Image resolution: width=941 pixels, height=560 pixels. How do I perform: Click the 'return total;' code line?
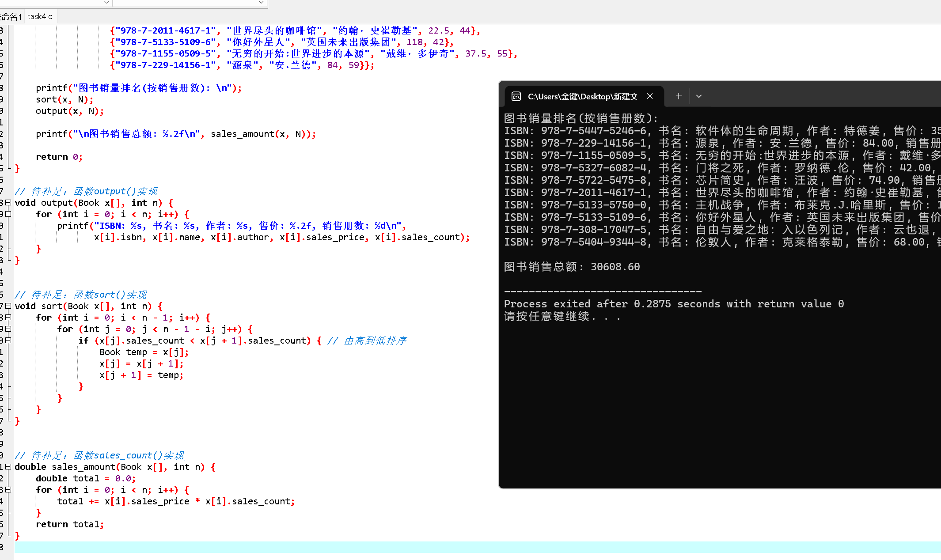click(x=70, y=524)
